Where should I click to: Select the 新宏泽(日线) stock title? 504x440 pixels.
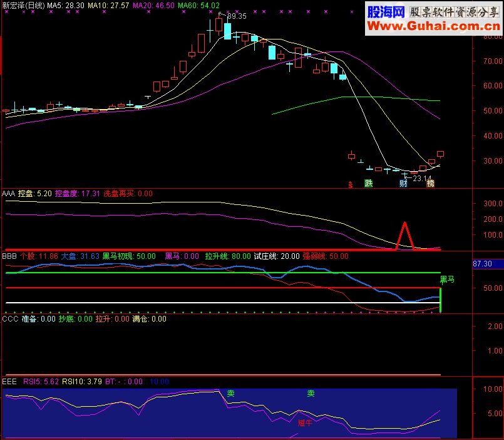tap(23, 6)
